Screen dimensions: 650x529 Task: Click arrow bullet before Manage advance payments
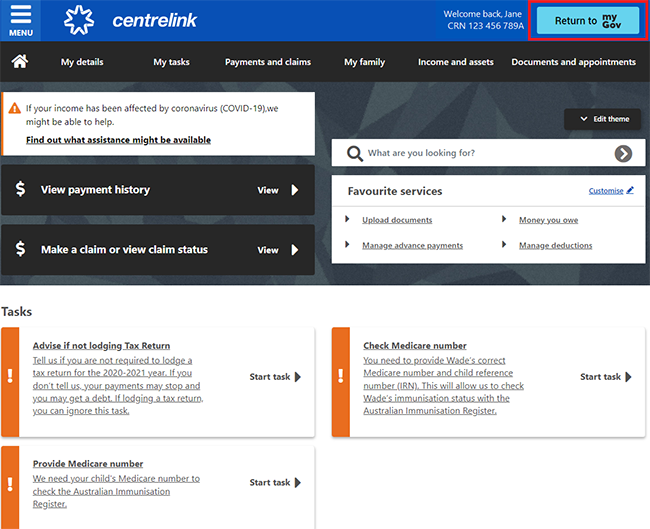(347, 244)
